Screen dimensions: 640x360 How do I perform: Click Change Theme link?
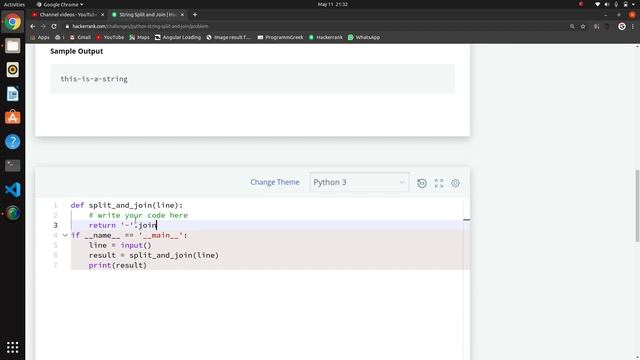click(x=275, y=182)
